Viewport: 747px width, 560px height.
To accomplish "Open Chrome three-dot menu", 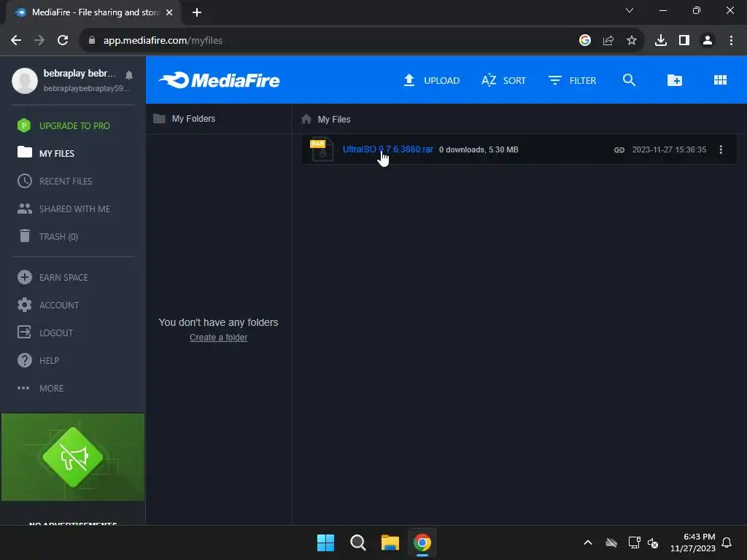I will 731,41.
